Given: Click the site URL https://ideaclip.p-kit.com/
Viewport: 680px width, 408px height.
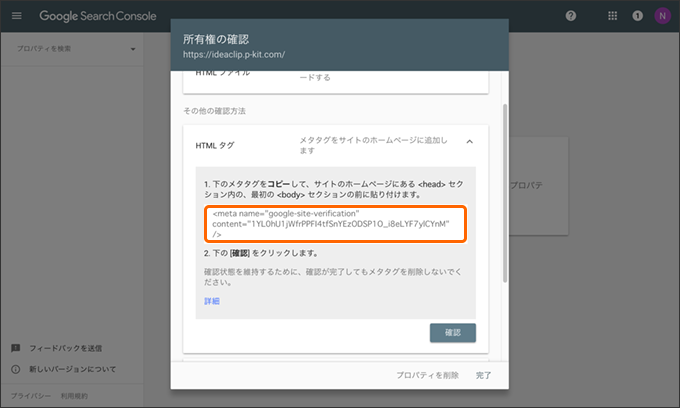Looking at the screenshot, I should pos(234,55).
